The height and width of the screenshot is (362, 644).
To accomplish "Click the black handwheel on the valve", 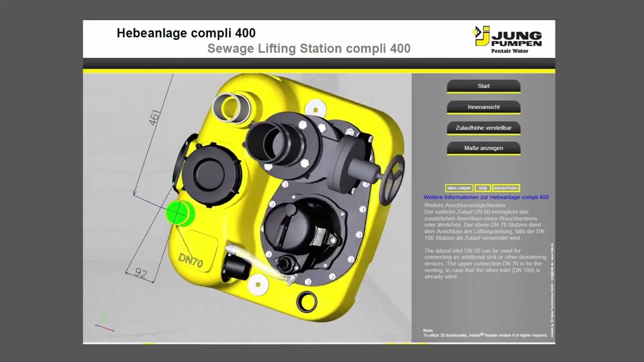I will pyautogui.click(x=392, y=179).
